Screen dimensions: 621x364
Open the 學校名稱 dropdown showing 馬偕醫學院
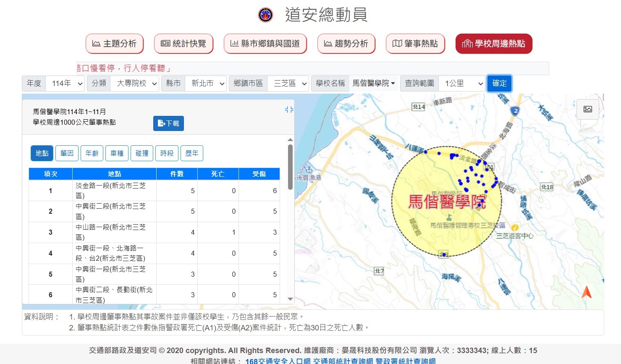(374, 83)
